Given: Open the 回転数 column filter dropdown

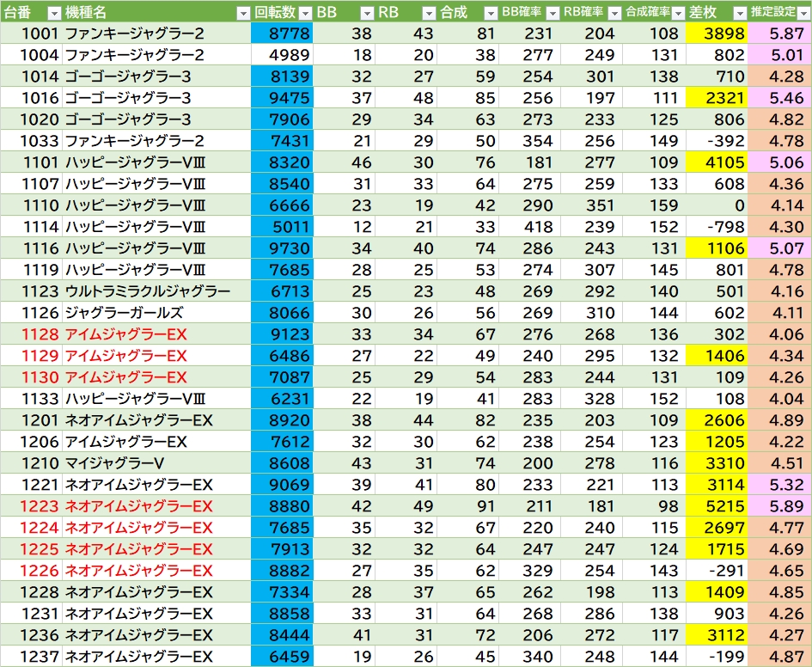Looking at the screenshot, I should [306, 13].
